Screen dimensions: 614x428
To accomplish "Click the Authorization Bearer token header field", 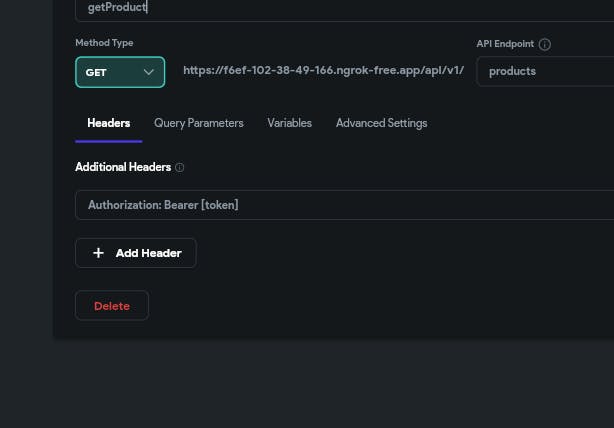I will pyautogui.click(x=345, y=205).
